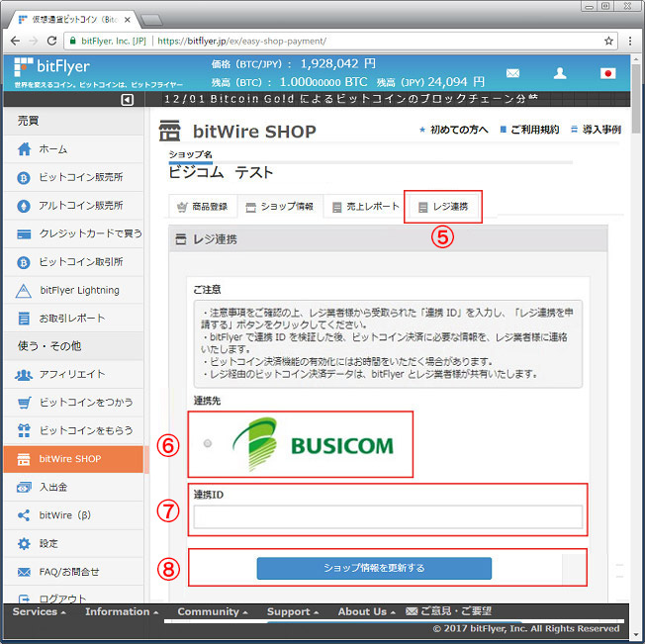Click the BUSICOM logo image
This screenshot has width=645, height=644.
point(313,444)
